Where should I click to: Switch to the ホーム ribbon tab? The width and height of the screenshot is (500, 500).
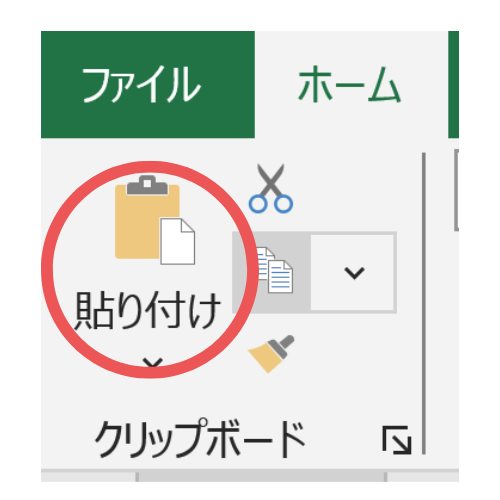click(x=350, y=84)
